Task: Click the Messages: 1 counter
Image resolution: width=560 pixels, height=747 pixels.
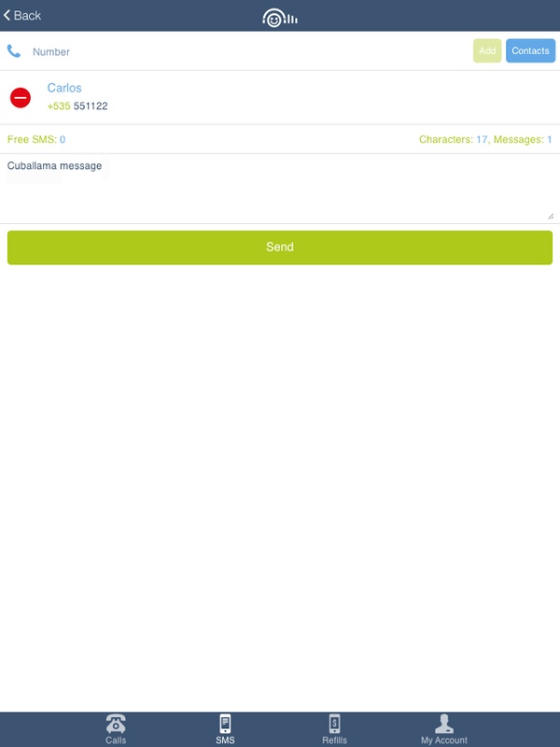Action: click(x=523, y=139)
